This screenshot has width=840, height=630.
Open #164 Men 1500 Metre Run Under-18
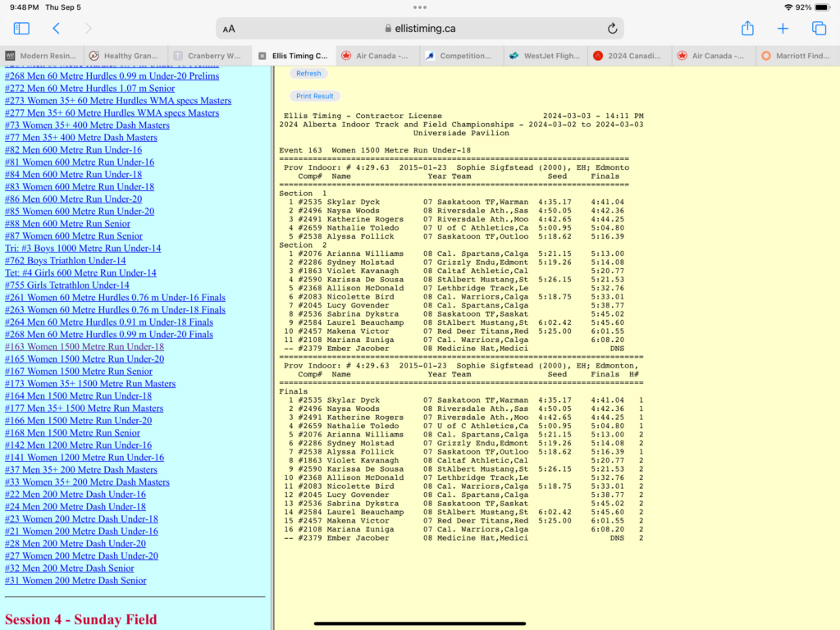[x=78, y=396]
